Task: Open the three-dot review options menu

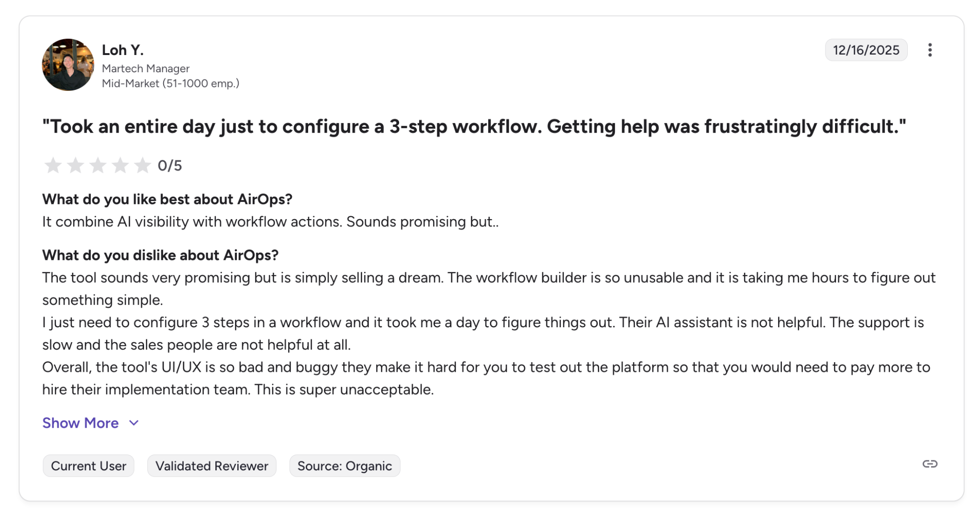Action: pyautogui.click(x=929, y=50)
